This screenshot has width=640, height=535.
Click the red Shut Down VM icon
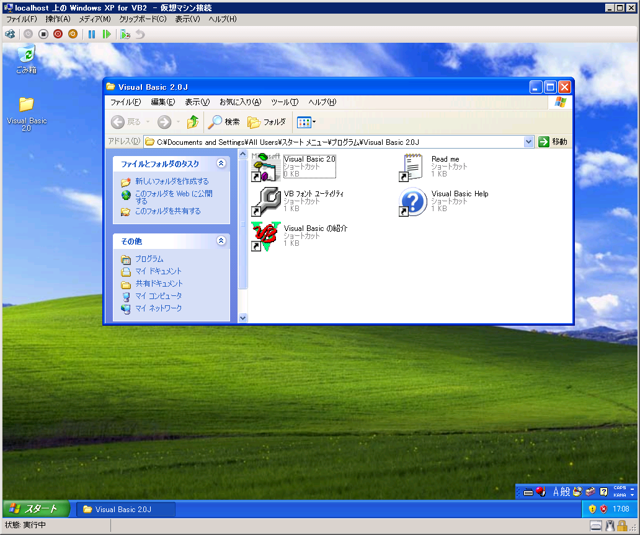58,34
